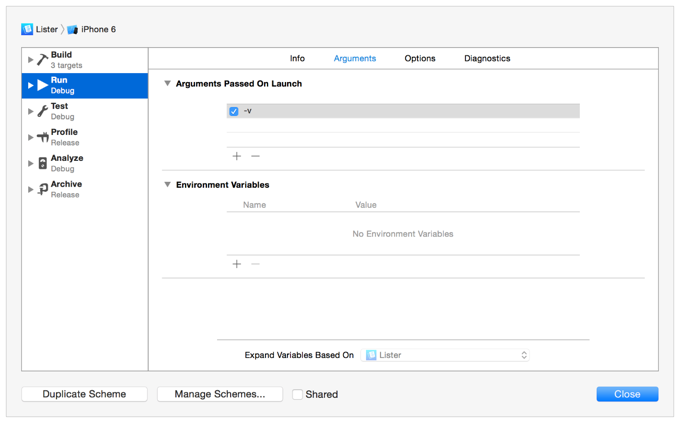This screenshot has height=423, width=680.
Task: Expand the Analyze action disclosure triangle
Action: click(x=30, y=164)
